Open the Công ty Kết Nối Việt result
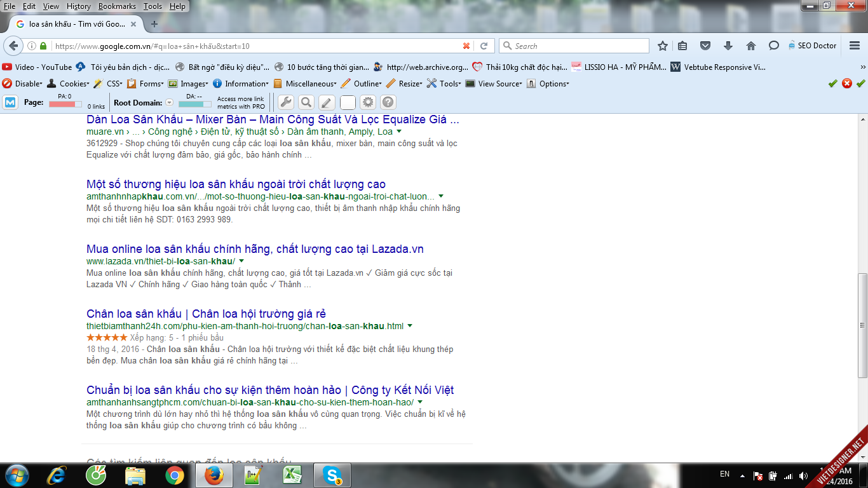Image resolution: width=868 pixels, height=488 pixels. click(270, 390)
